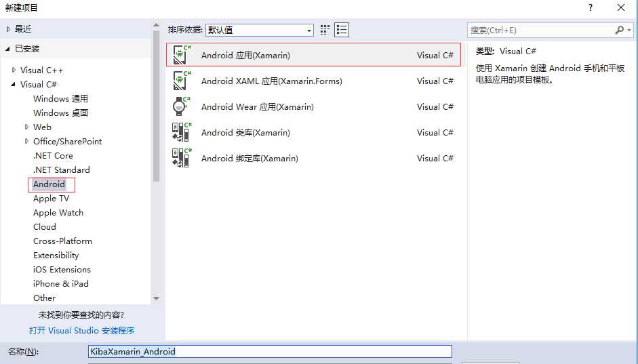Collapse the Visual C# node
The image size is (638, 364).
pos(13,84)
